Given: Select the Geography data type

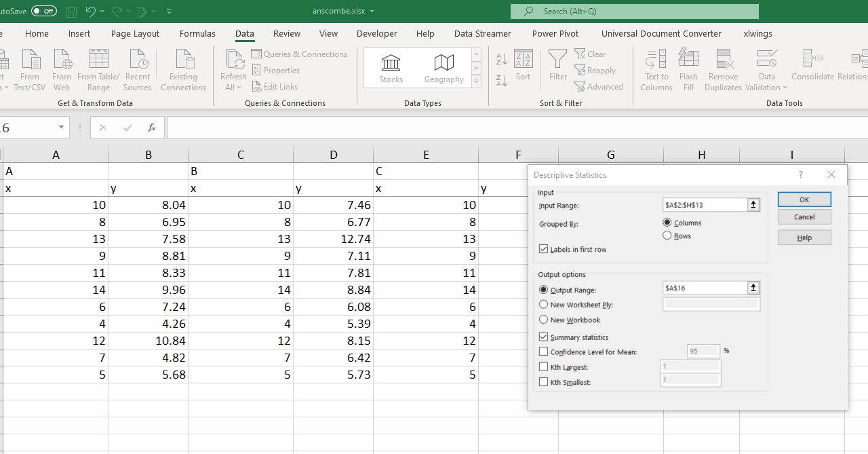Looking at the screenshot, I should pyautogui.click(x=444, y=68).
